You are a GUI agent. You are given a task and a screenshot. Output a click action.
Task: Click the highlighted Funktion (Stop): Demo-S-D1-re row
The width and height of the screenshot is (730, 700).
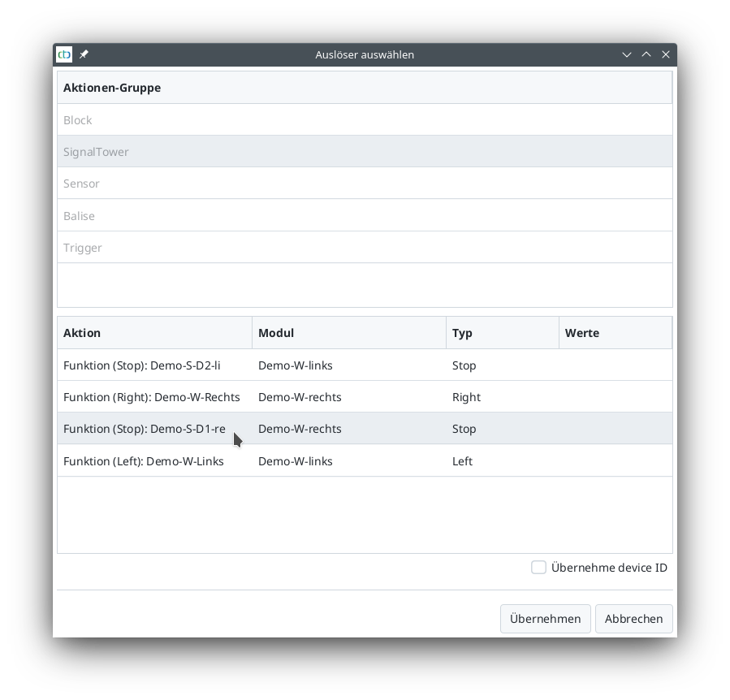click(x=145, y=429)
